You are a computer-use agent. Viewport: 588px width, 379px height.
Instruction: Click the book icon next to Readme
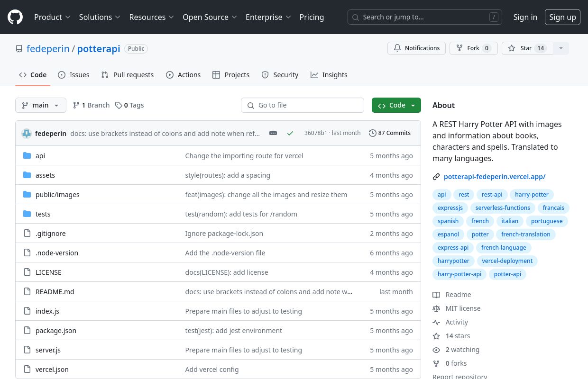(436, 295)
